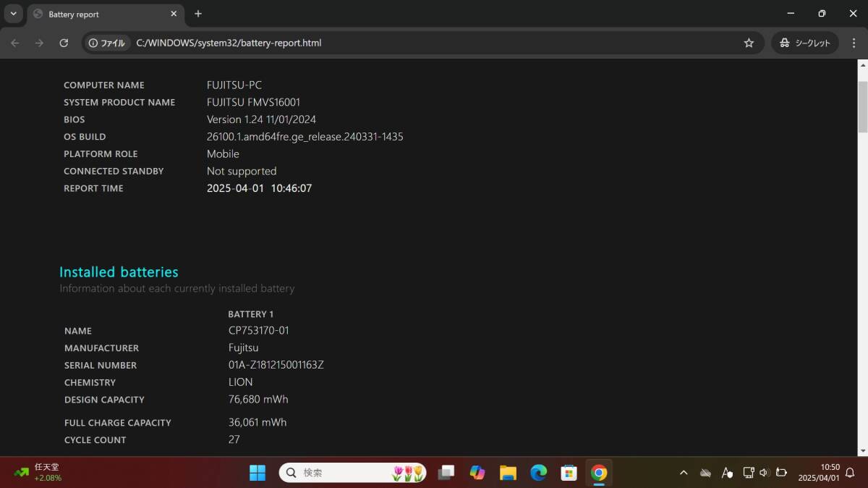The height and width of the screenshot is (488, 868).
Task: Click serial number 01A-Z181215001163Z
Action: (x=276, y=365)
